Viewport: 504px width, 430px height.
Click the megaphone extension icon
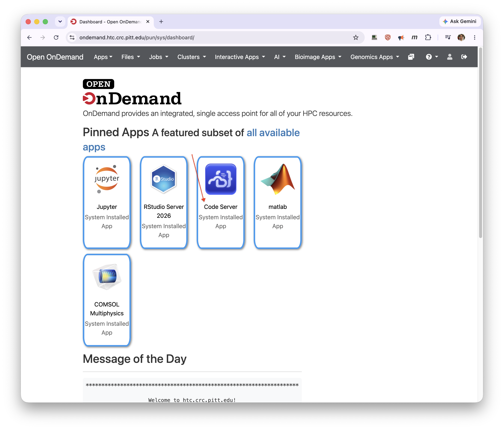tap(401, 37)
